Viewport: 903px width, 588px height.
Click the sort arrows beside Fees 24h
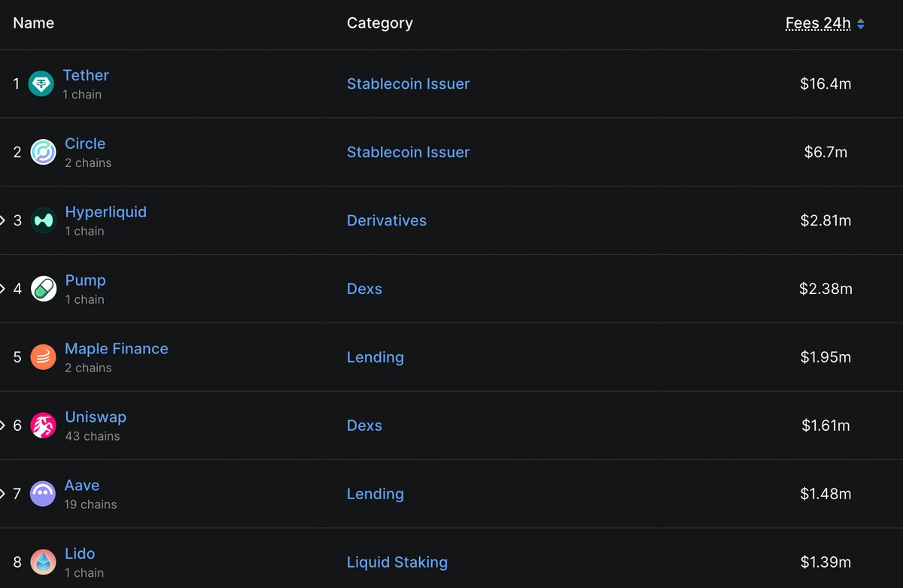[861, 24]
